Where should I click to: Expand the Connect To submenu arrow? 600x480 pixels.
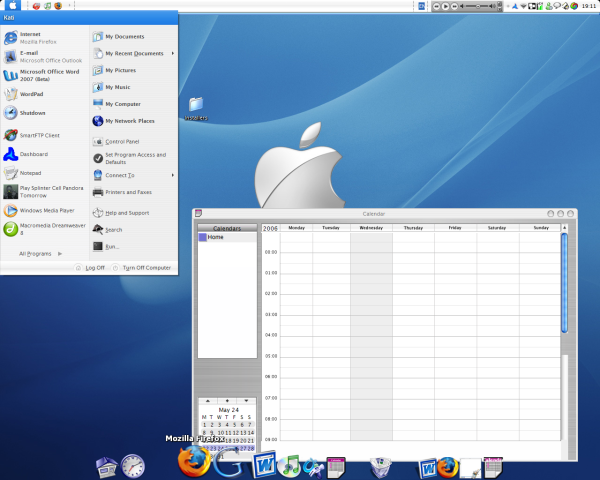[173, 175]
